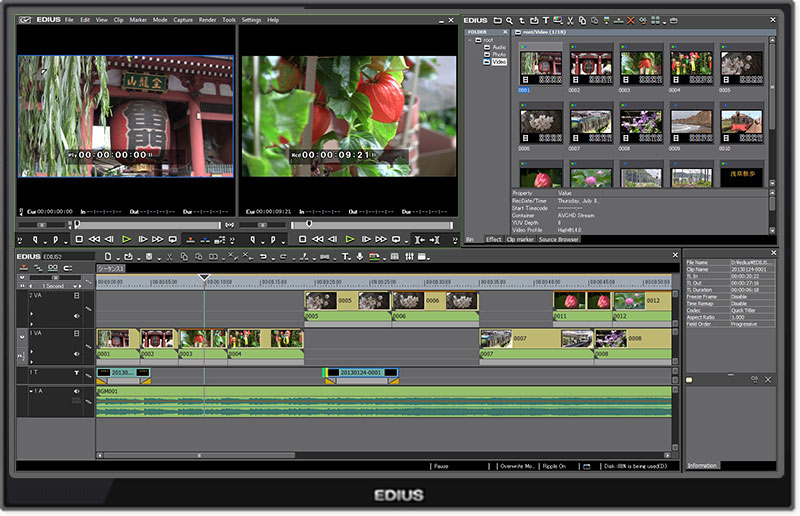Click the copy icon in bin toolbar
The image size is (800, 516).
click(x=582, y=20)
